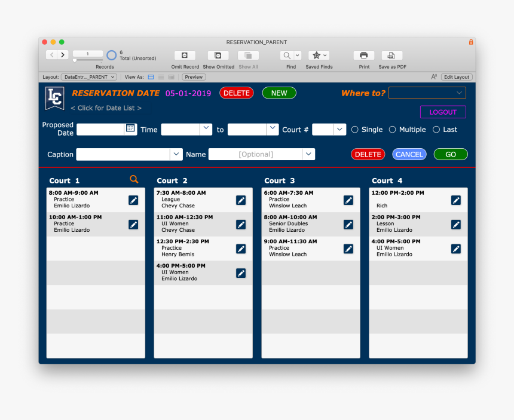
Task: Click the LC logo banner
Action: (55, 99)
